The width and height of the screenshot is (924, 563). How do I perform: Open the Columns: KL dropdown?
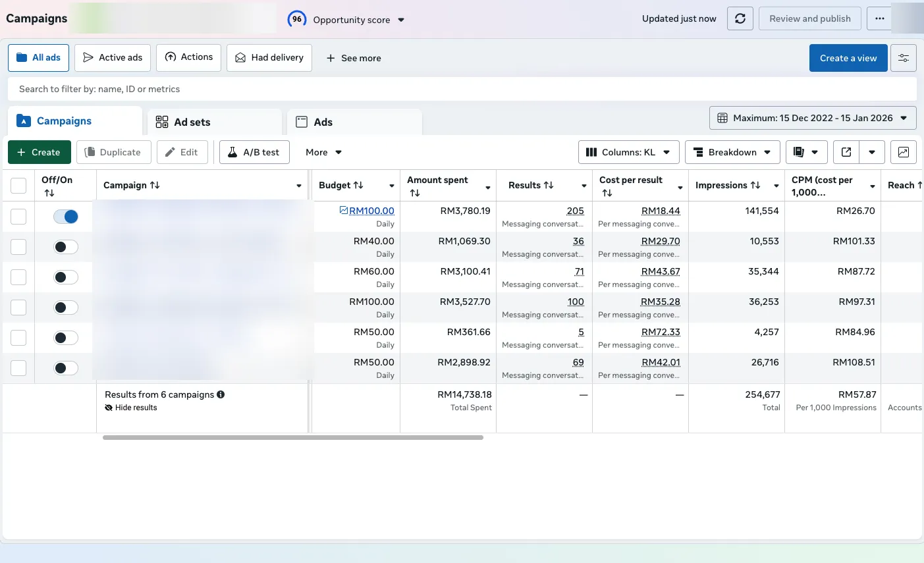pos(628,152)
